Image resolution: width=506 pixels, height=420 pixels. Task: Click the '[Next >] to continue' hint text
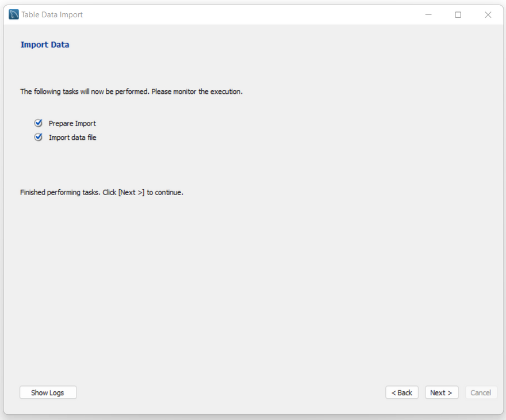point(151,192)
